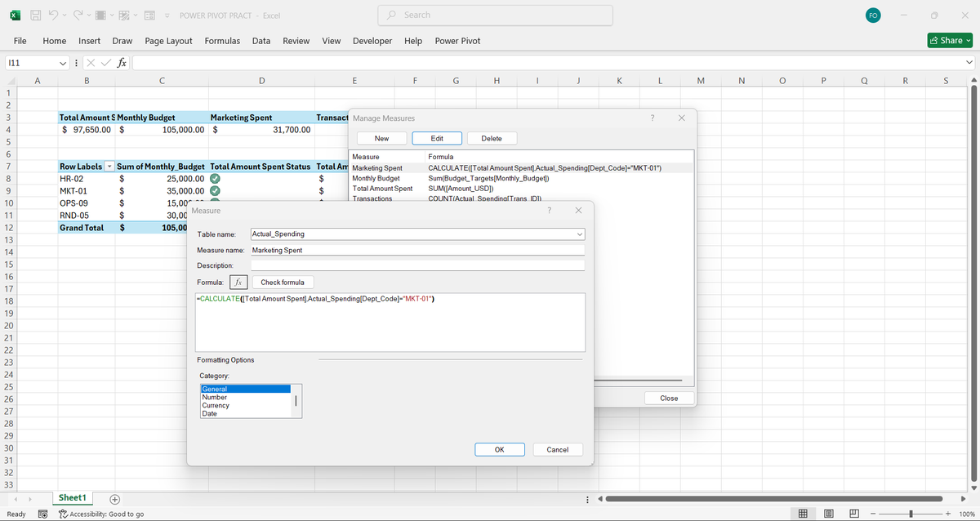Click the macro recording status bar icon

pos(42,514)
